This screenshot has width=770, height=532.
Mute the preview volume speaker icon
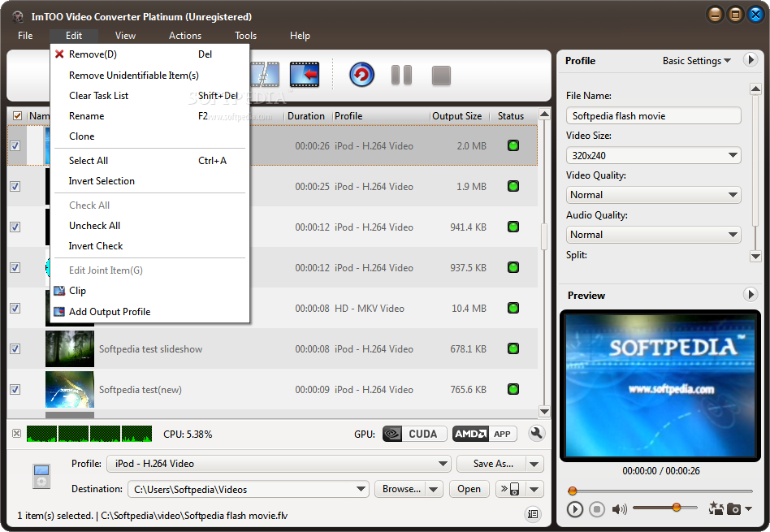point(619,509)
